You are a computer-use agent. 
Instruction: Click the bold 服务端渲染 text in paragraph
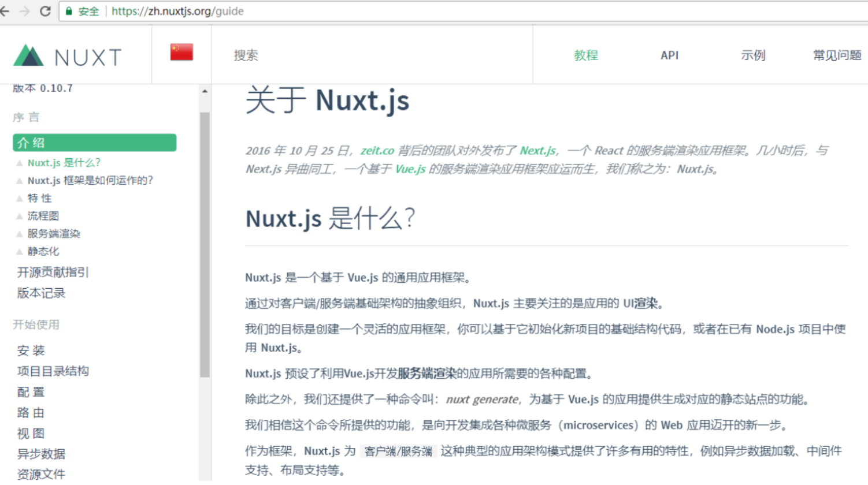point(427,374)
